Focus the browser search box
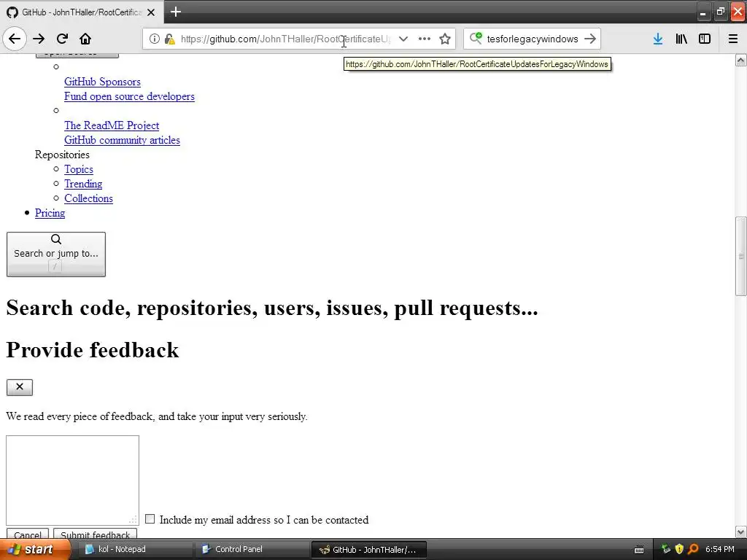Image resolution: width=747 pixels, height=560 pixels. coord(532,39)
